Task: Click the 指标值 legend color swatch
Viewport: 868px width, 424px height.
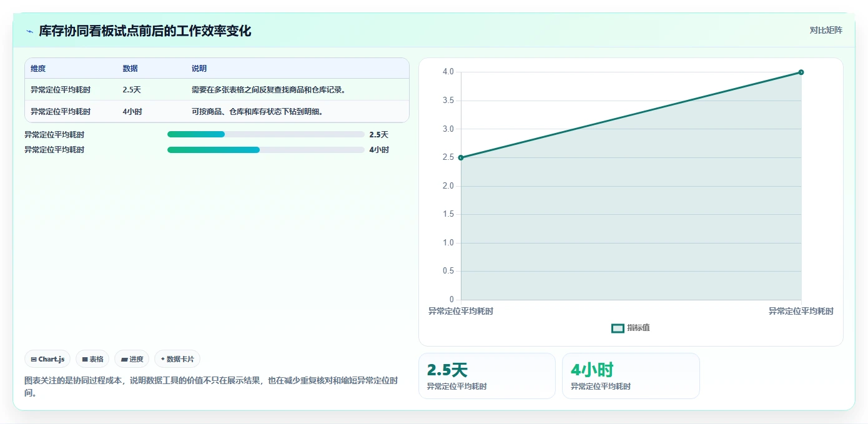Action: [618, 328]
